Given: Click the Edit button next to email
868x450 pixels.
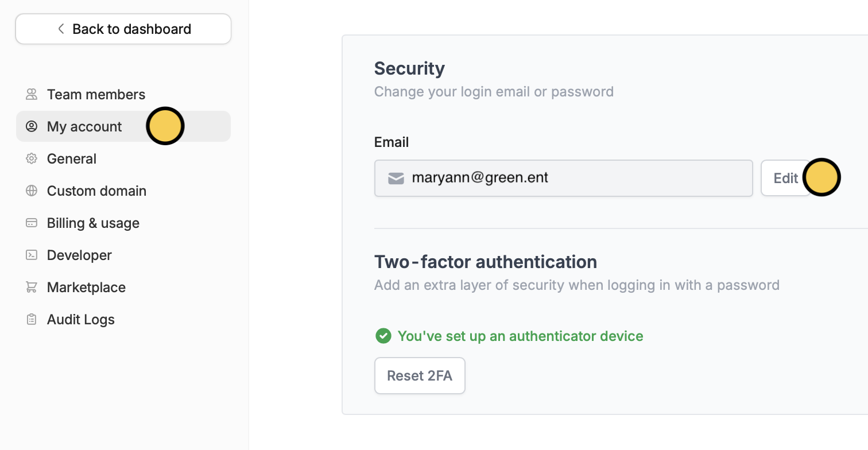Looking at the screenshot, I should tap(786, 178).
